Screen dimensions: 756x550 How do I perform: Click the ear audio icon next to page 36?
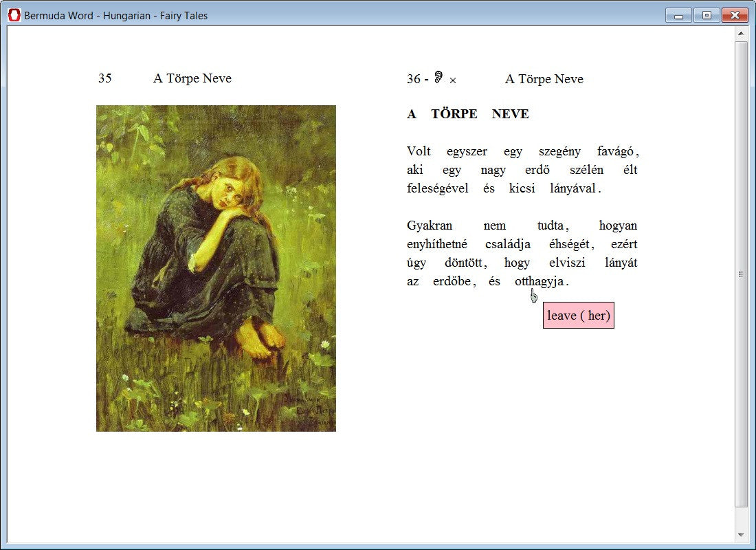pos(438,77)
